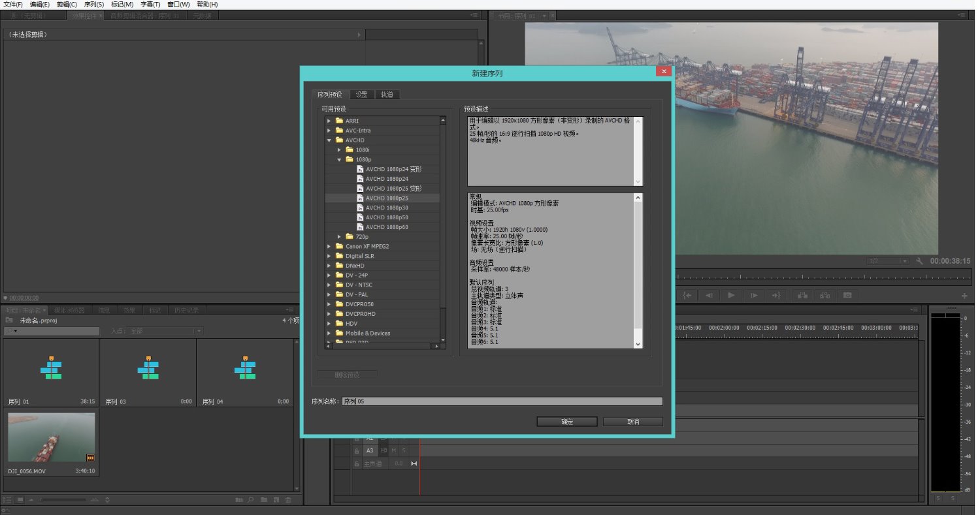Viewport: 980px width, 515px height.
Task: Click step forward one frame button
Action: pyautogui.click(x=754, y=295)
